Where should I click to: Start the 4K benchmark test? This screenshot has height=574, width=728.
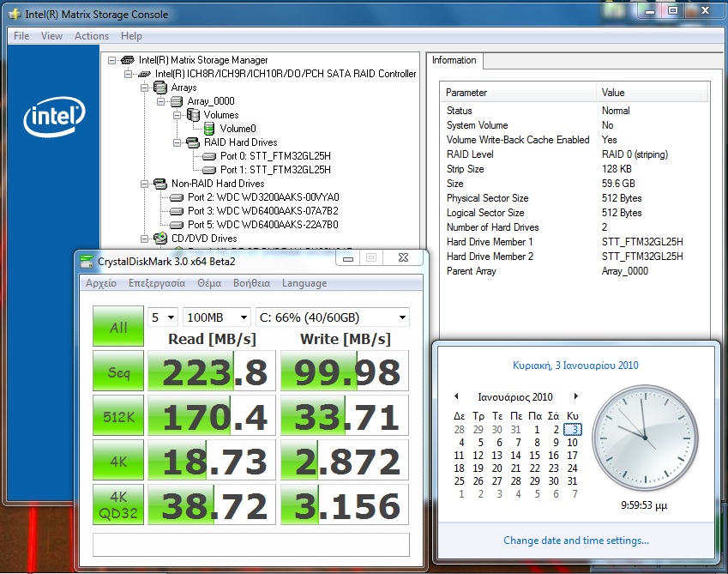(118, 460)
